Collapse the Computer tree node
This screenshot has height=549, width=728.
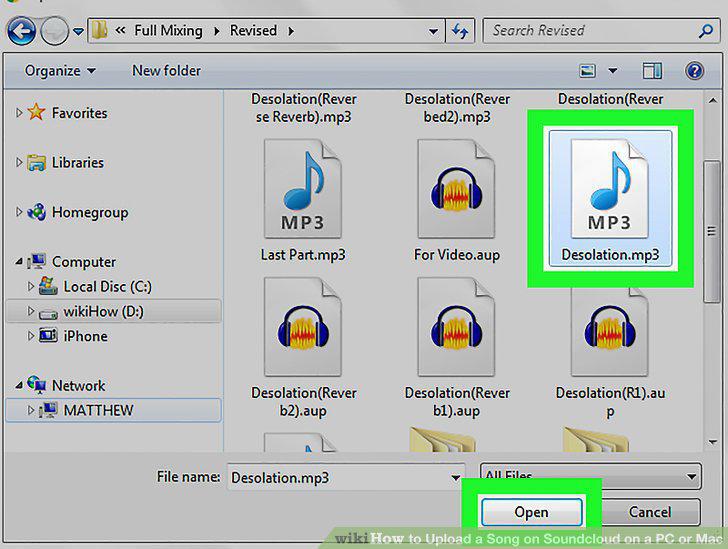click(19, 262)
